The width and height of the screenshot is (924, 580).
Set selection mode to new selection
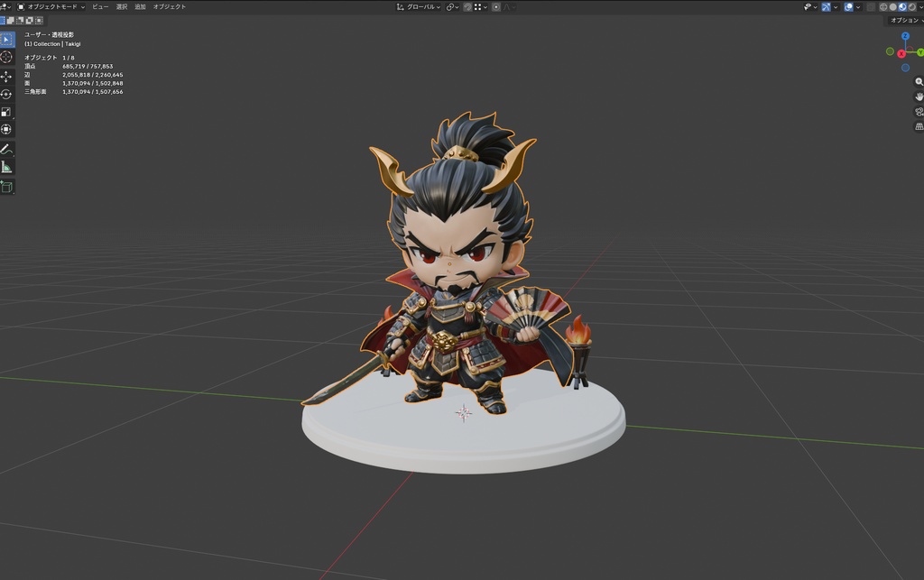coord(2,21)
